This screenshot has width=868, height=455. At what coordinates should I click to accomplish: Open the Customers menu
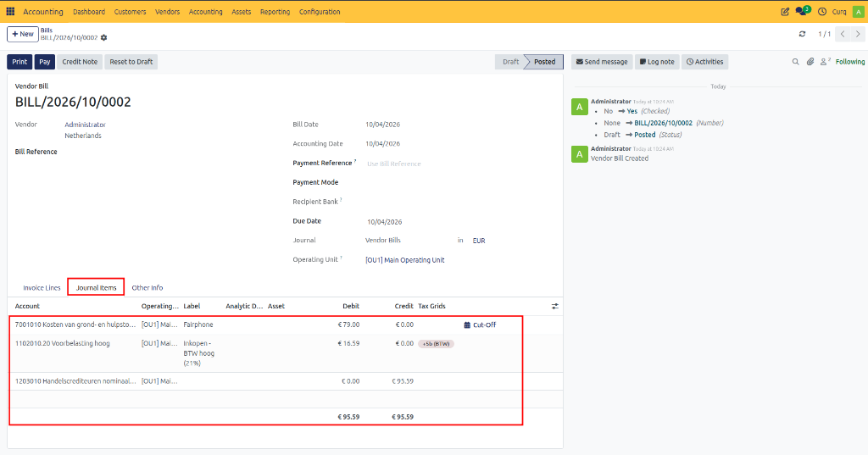[x=130, y=12]
